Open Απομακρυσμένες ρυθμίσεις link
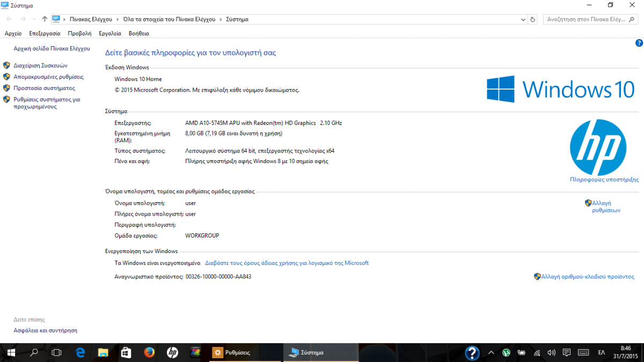The image size is (644, 362). click(48, 77)
